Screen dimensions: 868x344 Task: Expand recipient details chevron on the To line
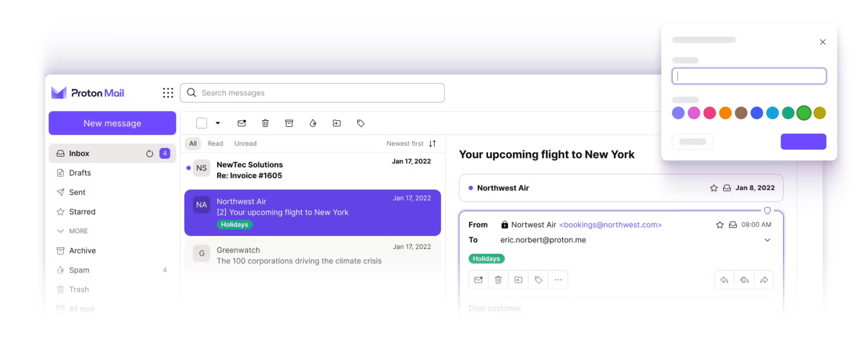767,240
